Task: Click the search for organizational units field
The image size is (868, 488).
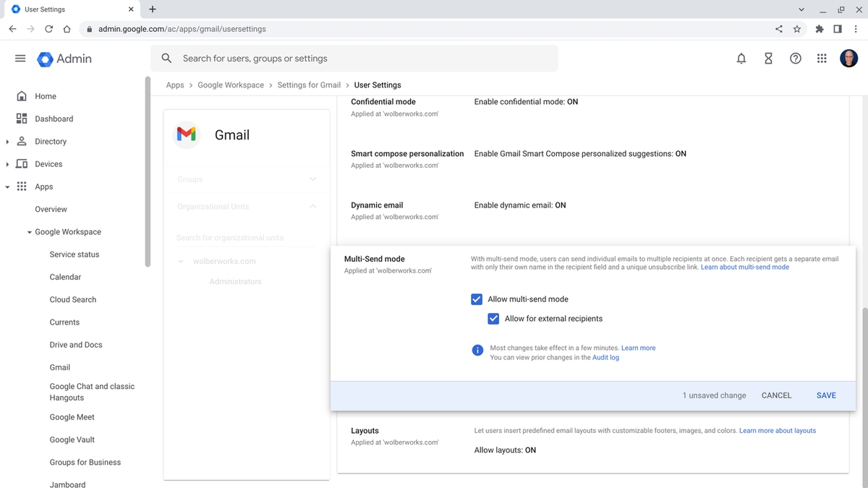Action: (x=230, y=238)
